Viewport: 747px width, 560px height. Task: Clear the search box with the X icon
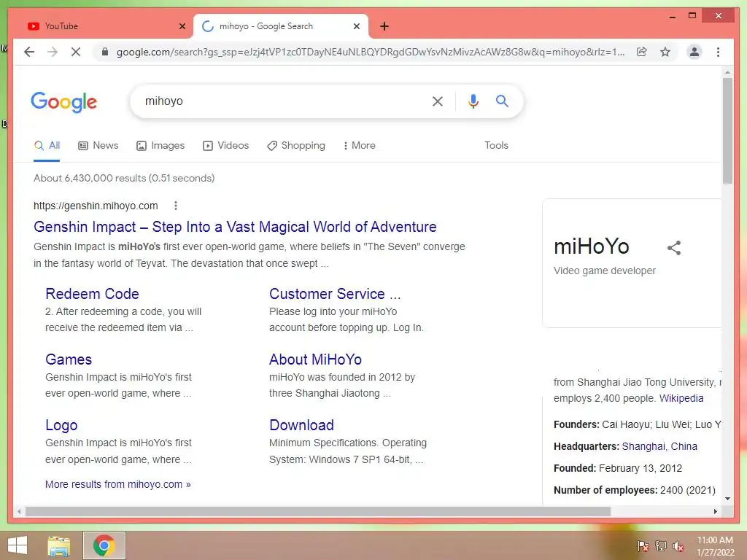pos(438,101)
